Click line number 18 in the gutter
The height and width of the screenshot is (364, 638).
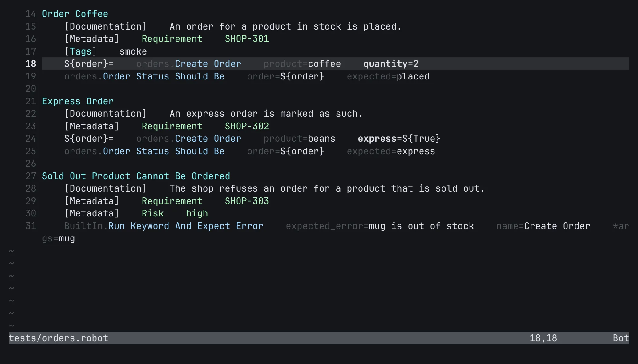point(30,64)
